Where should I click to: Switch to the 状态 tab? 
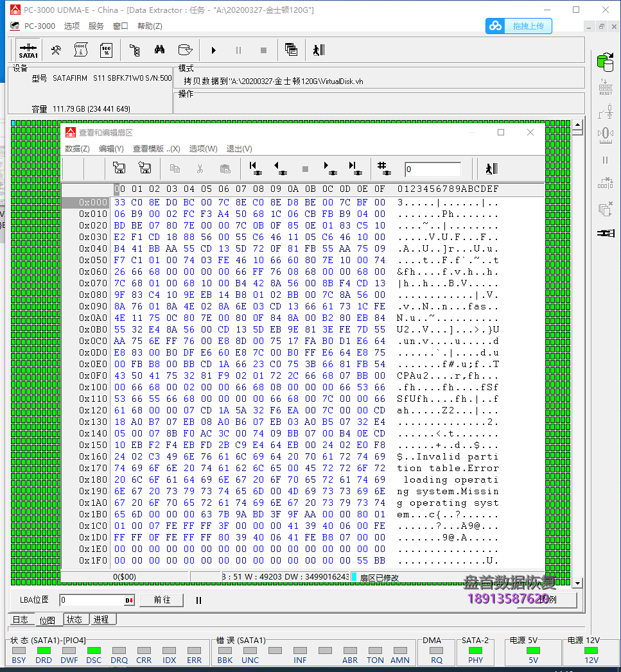pyautogui.click(x=74, y=620)
